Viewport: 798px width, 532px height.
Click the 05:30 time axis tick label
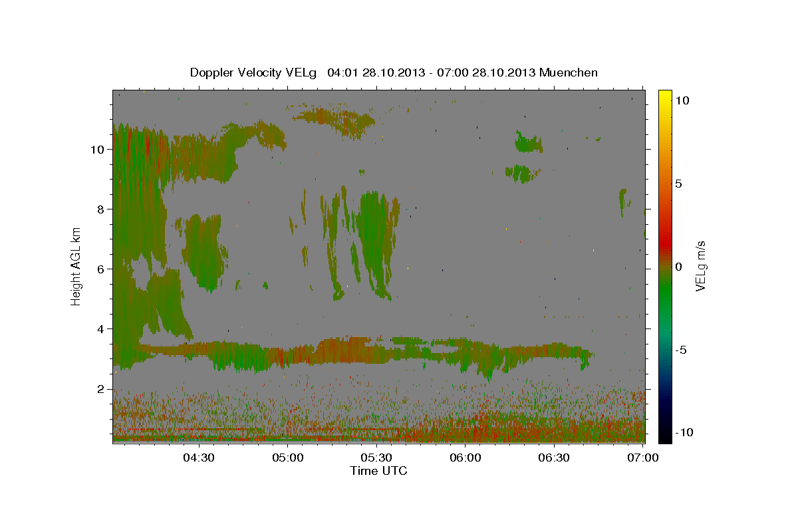pos(376,458)
